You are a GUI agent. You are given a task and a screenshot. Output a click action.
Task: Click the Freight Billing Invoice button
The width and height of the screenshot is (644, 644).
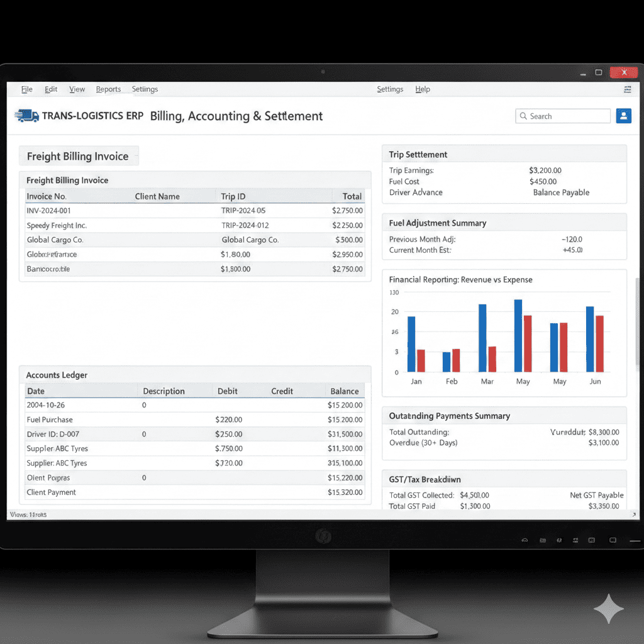tap(78, 155)
